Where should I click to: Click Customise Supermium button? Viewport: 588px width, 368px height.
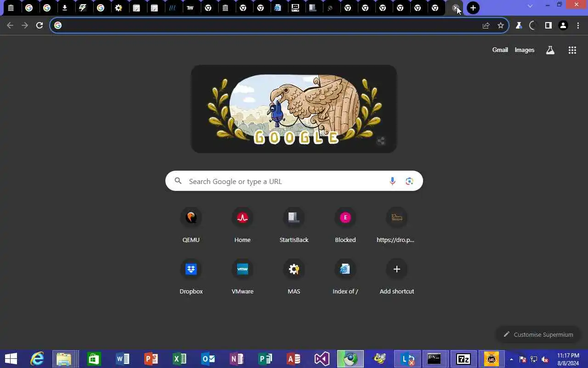coord(538,334)
